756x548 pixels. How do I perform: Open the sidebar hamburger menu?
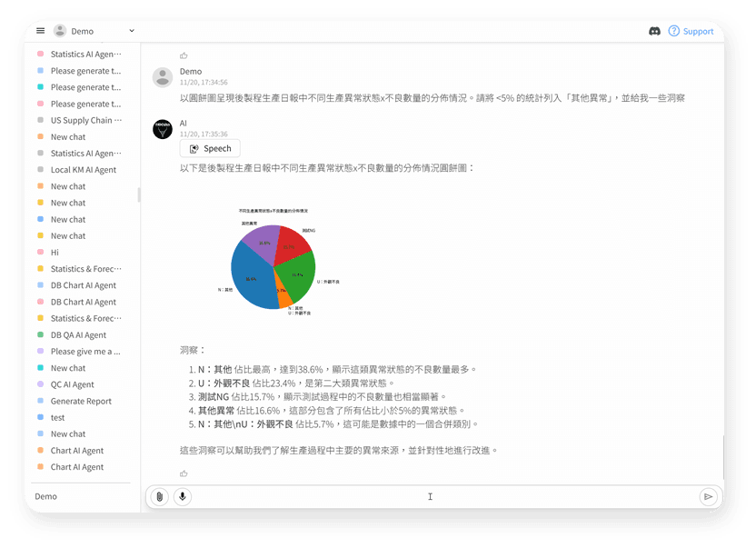point(40,30)
